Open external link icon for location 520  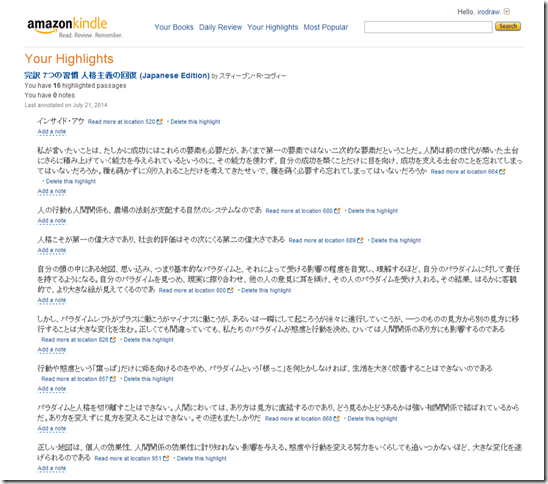coord(159,122)
